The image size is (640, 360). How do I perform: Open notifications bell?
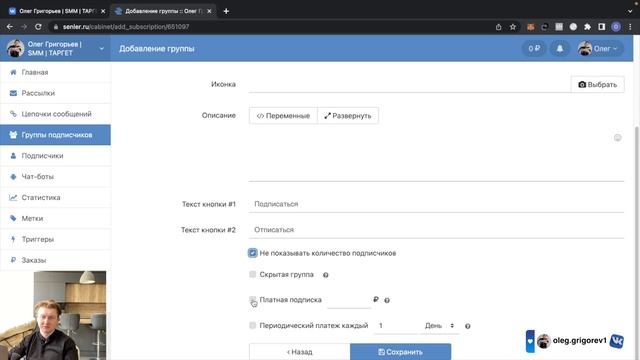(x=560, y=49)
